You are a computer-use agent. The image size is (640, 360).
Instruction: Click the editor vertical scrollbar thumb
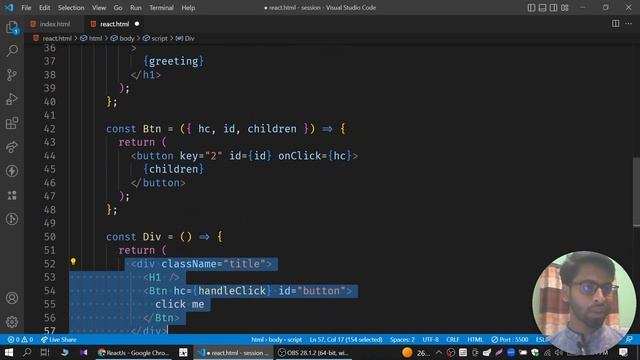point(636,191)
